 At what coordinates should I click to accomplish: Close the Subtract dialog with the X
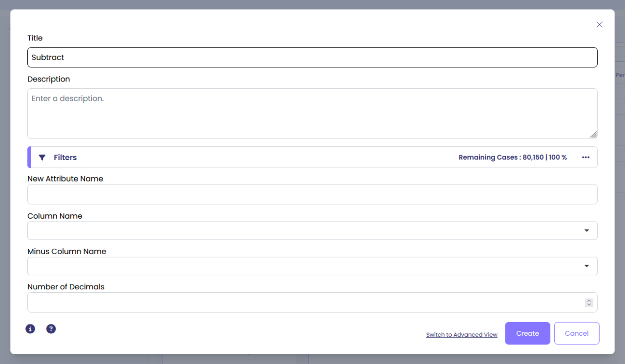click(599, 25)
